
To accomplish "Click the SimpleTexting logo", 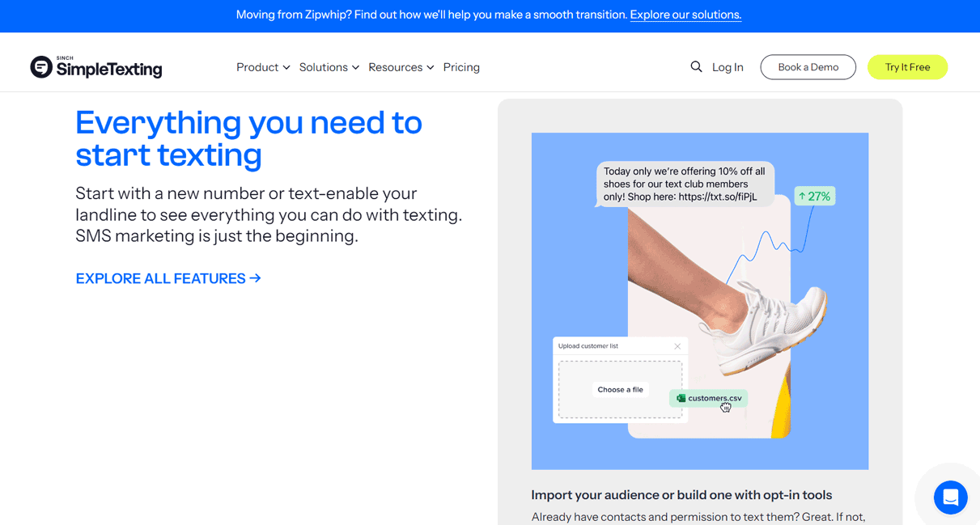I will point(96,67).
